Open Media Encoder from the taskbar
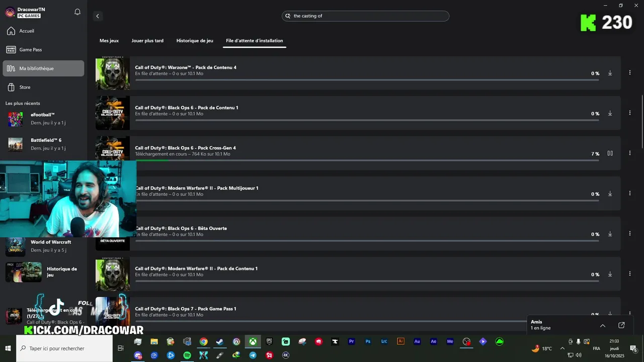 [x=450, y=342]
